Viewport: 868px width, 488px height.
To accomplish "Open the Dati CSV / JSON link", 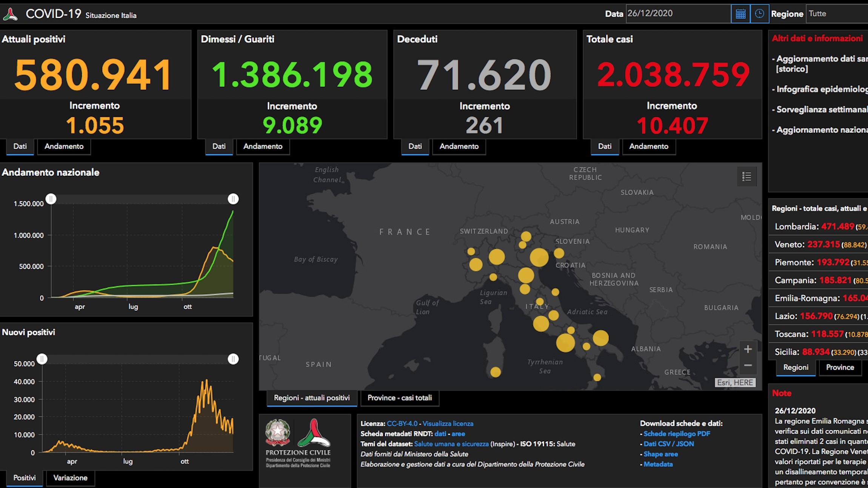I will click(x=668, y=444).
